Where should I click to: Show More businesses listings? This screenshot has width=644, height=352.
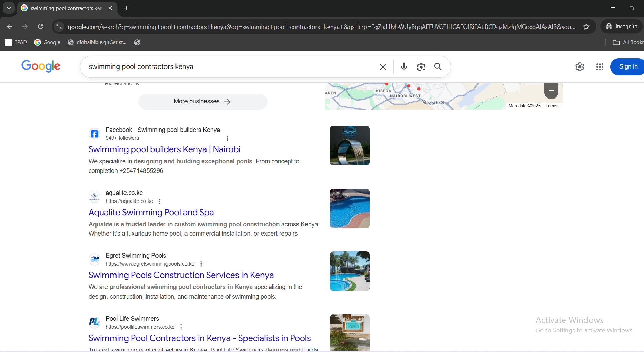(x=202, y=102)
